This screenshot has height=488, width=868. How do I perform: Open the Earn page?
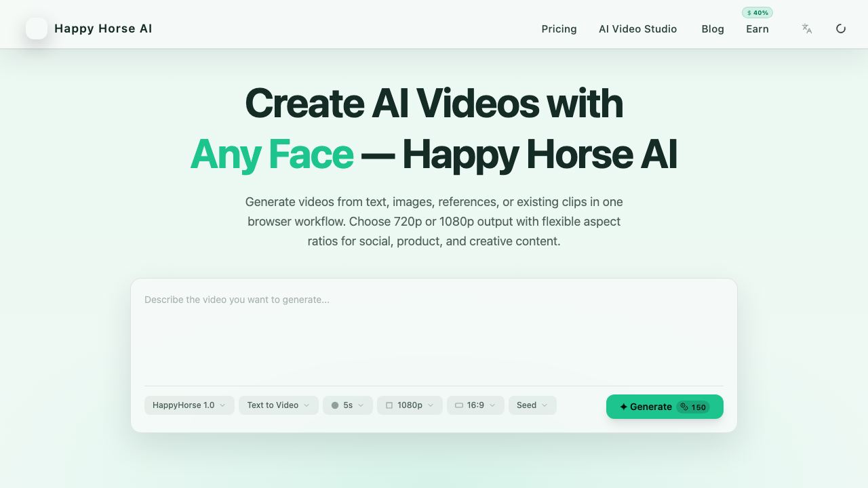757,29
